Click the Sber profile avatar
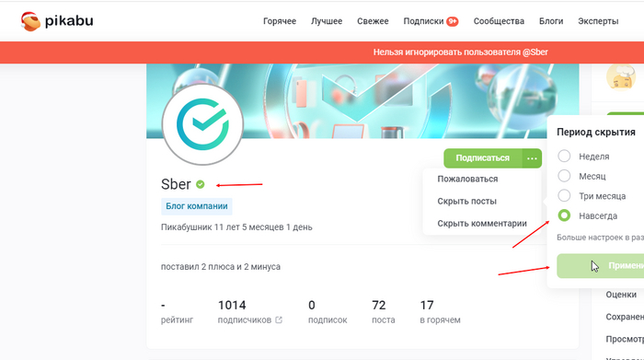This screenshot has width=644, height=360. point(202,124)
